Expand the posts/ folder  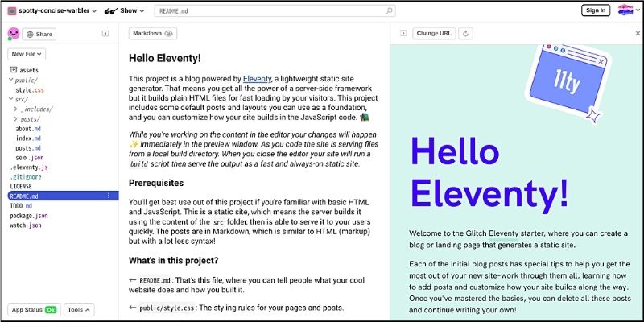coord(27,119)
